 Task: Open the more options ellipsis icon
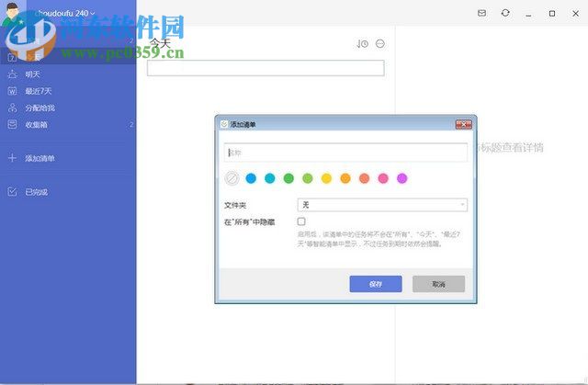[380, 44]
